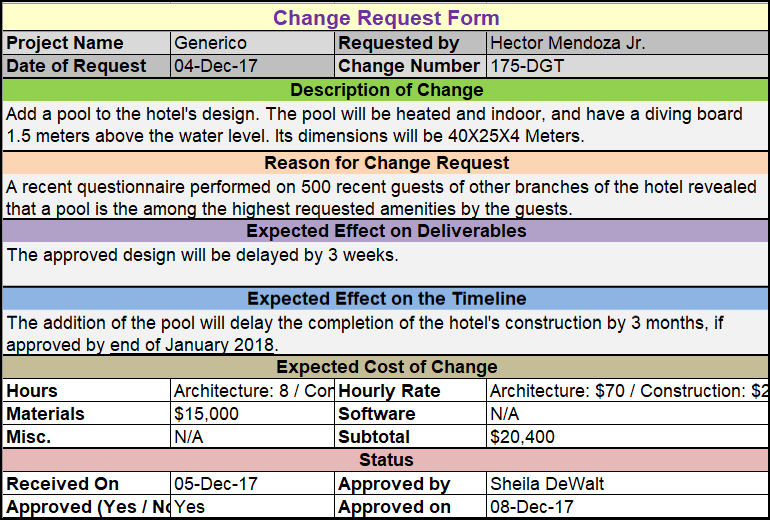Screen dimensions: 770x520
Task: Select the Reason for Change Request header
Action: click(386, 162)
